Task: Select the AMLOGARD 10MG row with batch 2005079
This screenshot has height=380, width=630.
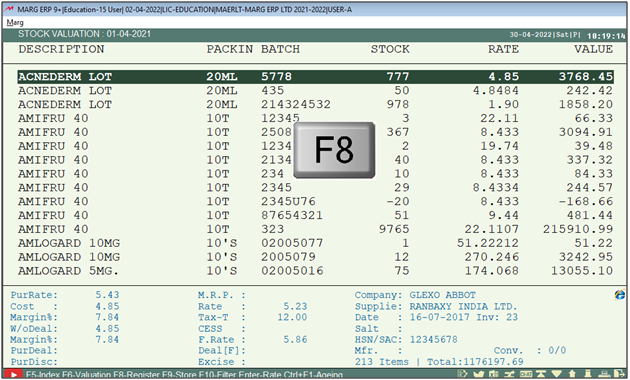Action: coord(315,257)
